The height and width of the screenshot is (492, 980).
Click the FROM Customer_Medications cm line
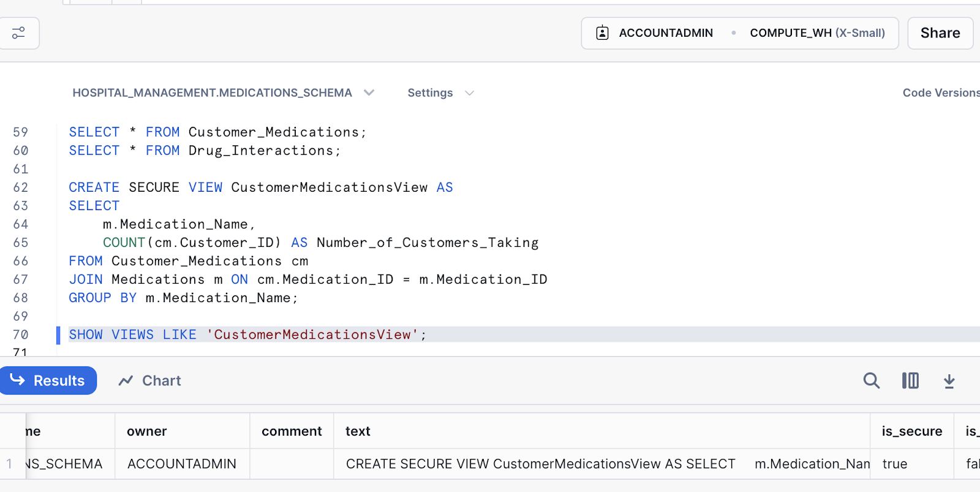189,261
